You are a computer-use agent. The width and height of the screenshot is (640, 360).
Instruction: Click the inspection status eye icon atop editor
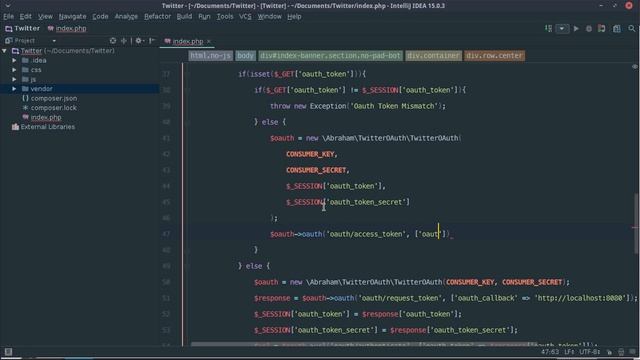point(635,67)
